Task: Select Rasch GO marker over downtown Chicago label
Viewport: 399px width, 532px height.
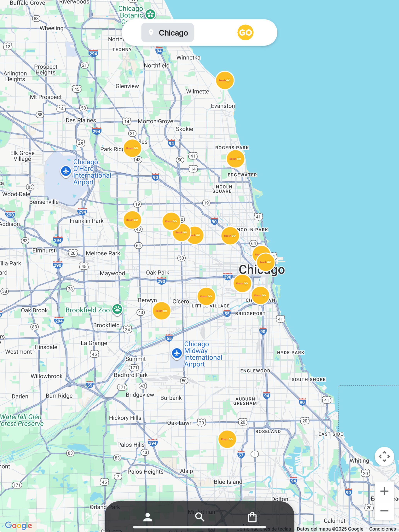Action: pos(266,262)
